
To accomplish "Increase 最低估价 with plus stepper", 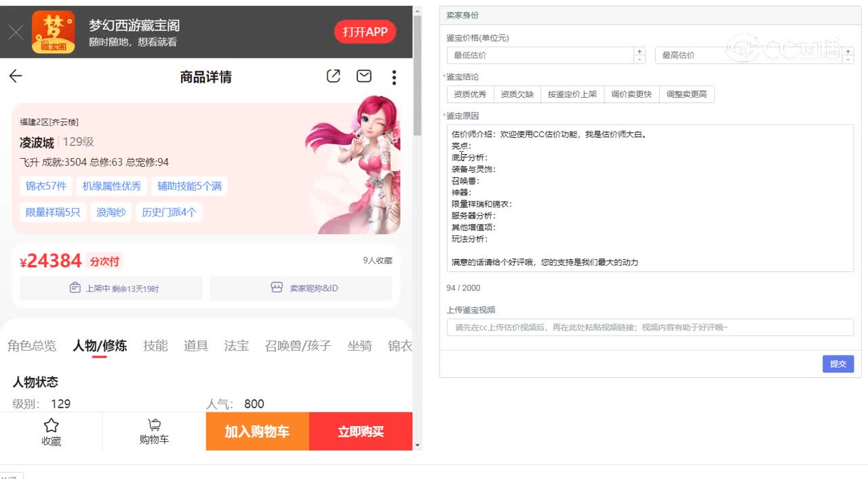I will coord(639,51).
